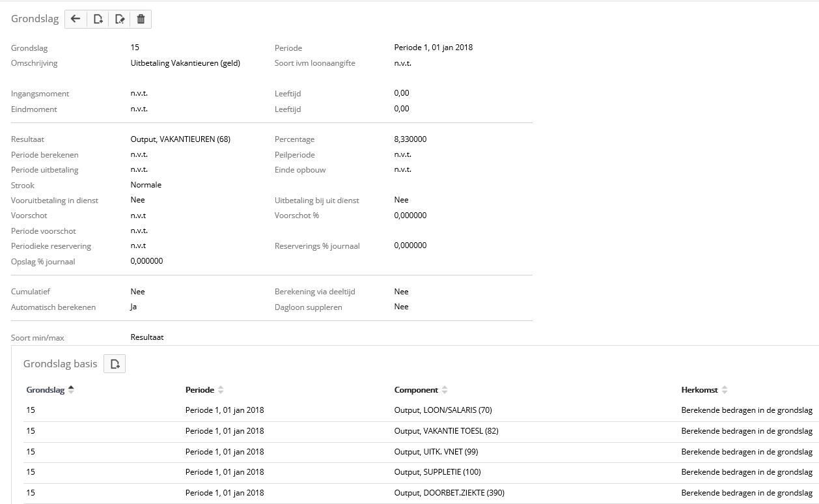Sort table by Component column header
This screenshot has height=504, width=819.
(415, 390)
